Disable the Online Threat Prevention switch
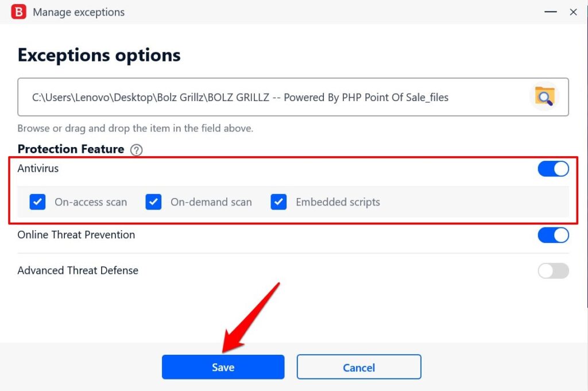The width and height of the screenshot is (588, 391). tap(553, 235)
